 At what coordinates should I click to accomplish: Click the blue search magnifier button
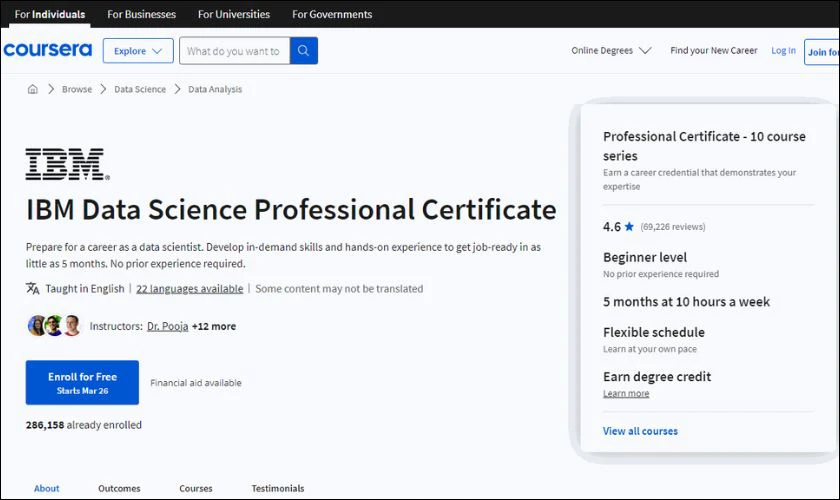click(x=304, y=50)
